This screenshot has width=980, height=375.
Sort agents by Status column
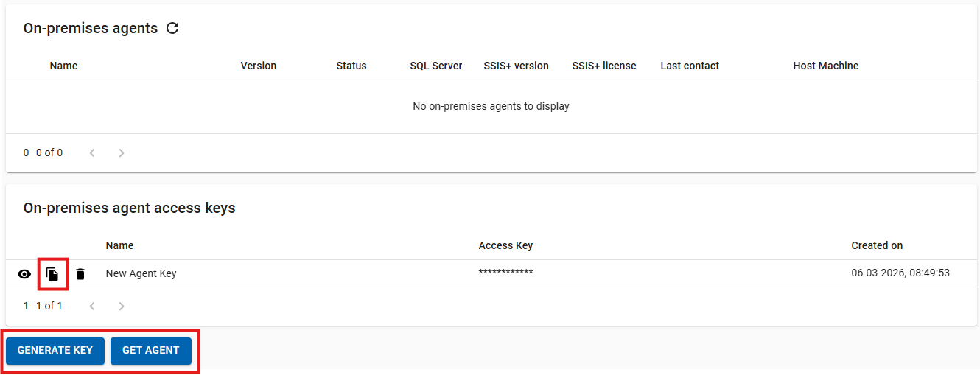[x=351, y=66]
